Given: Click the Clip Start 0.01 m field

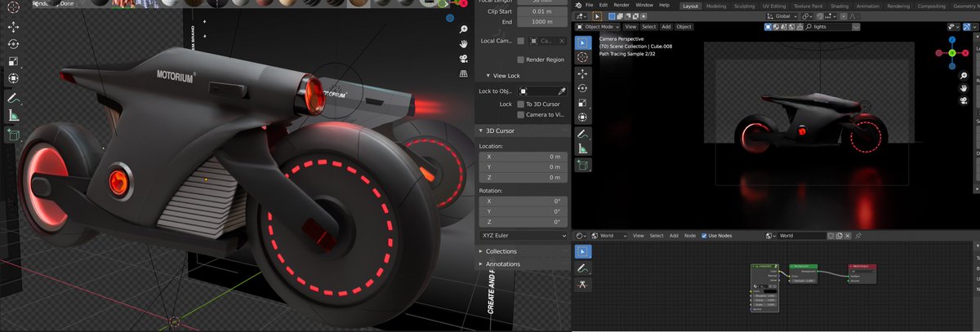Looking at the screenshot, I should 544,12.
